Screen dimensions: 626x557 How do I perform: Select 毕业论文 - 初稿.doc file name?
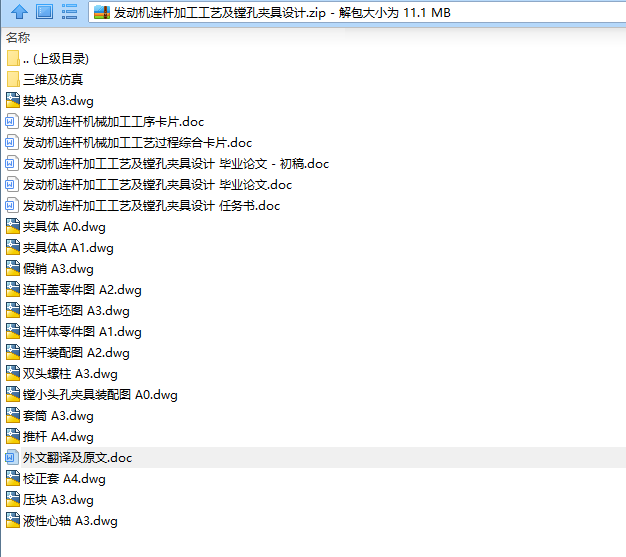tap(176, 164)
